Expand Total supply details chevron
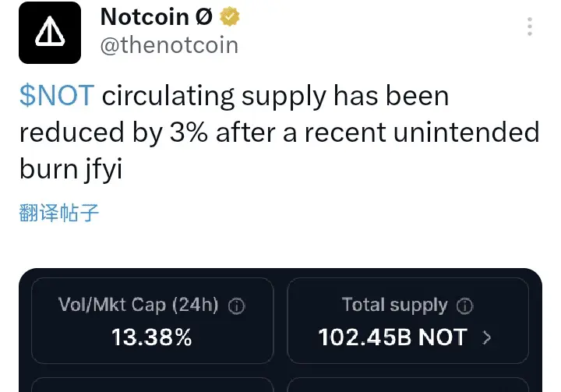 point(487,337)
